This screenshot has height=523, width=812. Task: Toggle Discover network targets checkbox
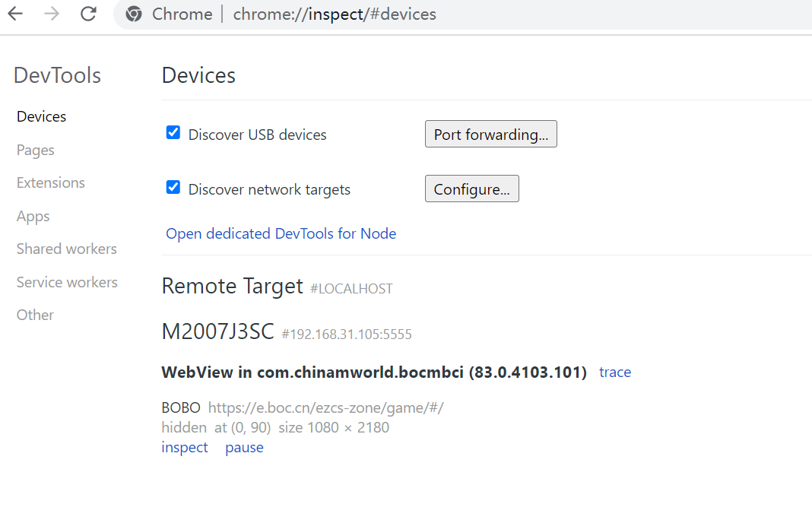(173, 188)
